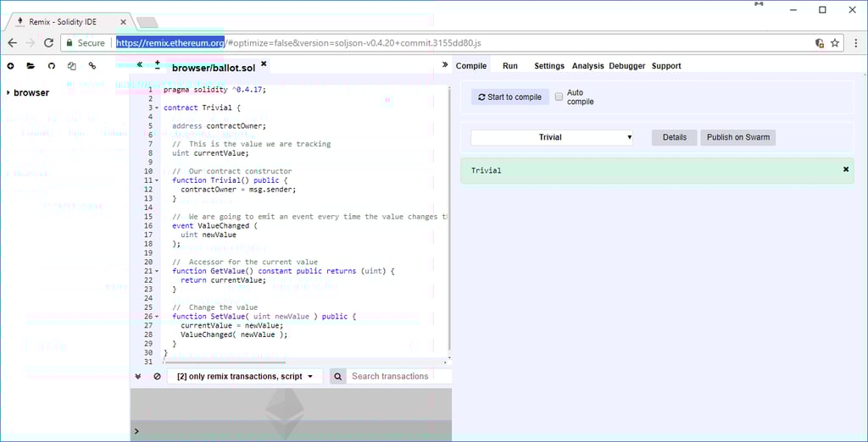Focus the Search transactions field
The height and width of the screenshot is (442, 868).
[x=398, y=376]
